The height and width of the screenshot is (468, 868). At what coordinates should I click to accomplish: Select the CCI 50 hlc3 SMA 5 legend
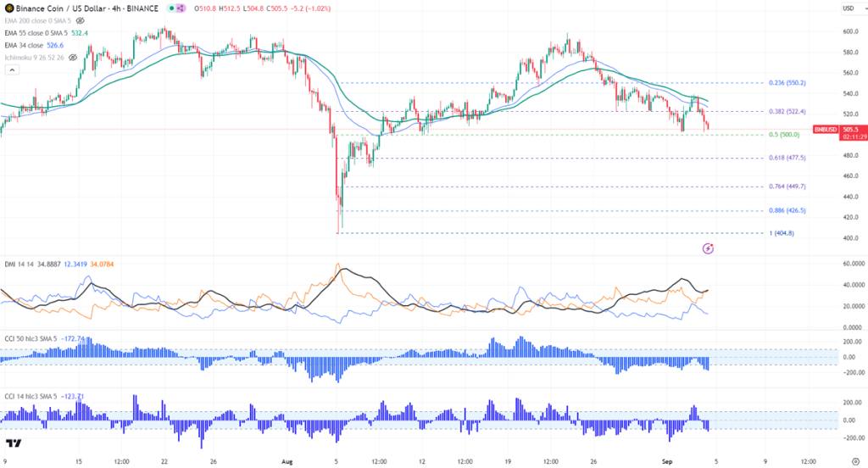31,338
